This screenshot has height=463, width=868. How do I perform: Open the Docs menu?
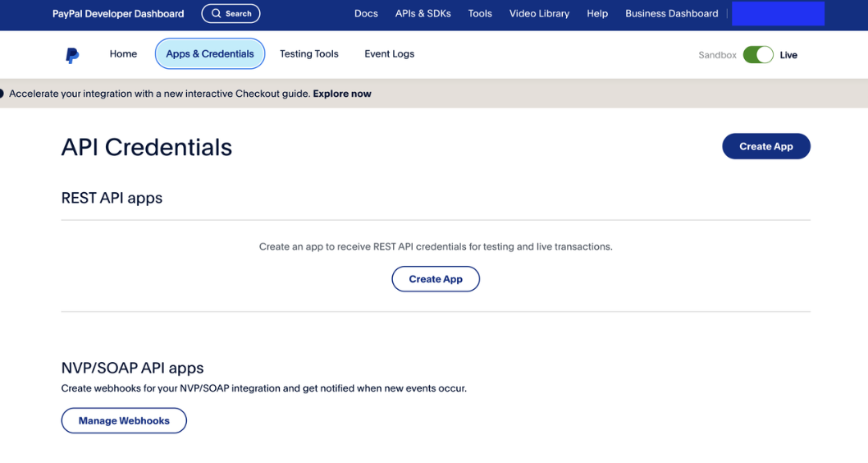point(366,13)
